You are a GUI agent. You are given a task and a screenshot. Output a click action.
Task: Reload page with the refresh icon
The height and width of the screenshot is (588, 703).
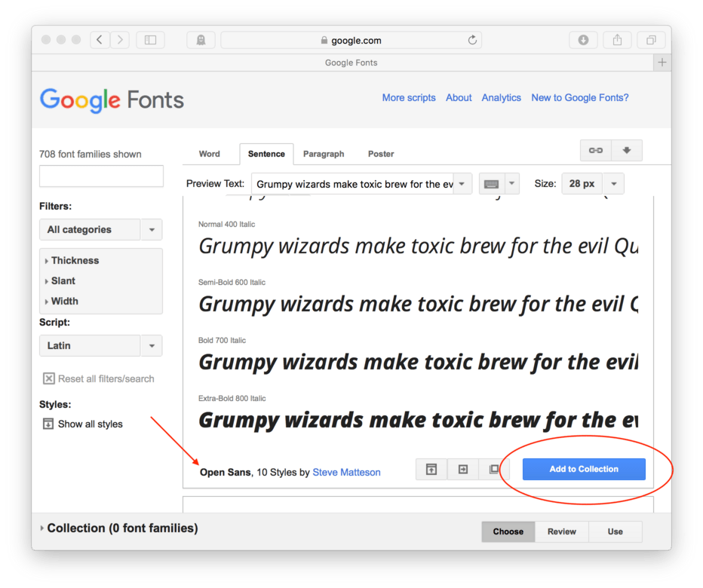(472, 40)
